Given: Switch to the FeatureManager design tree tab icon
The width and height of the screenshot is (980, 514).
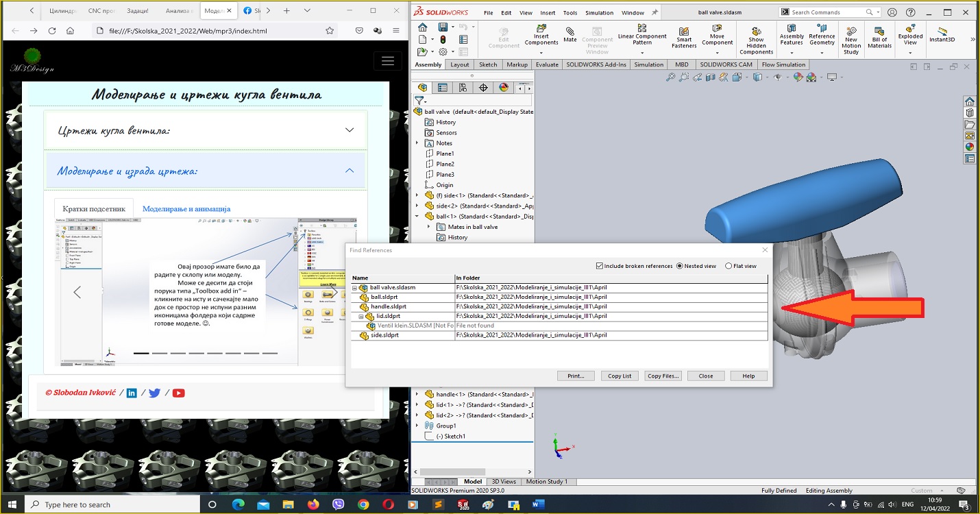Looking at the screenshot, I should [422, 87].
